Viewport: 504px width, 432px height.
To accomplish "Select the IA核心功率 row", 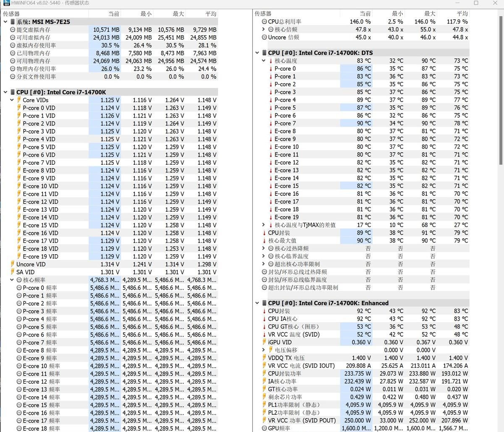I will coord(361,381).
